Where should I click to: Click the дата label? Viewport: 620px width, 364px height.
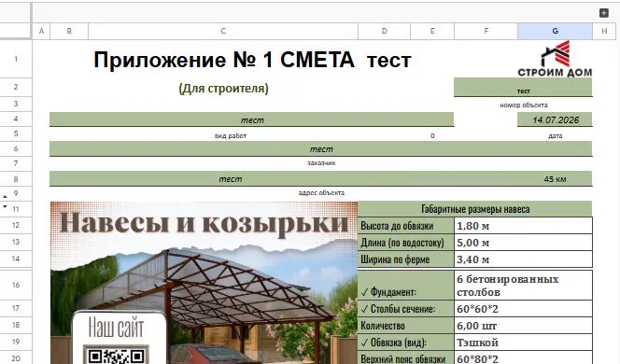pyautogui.click(x=556, y=136)
